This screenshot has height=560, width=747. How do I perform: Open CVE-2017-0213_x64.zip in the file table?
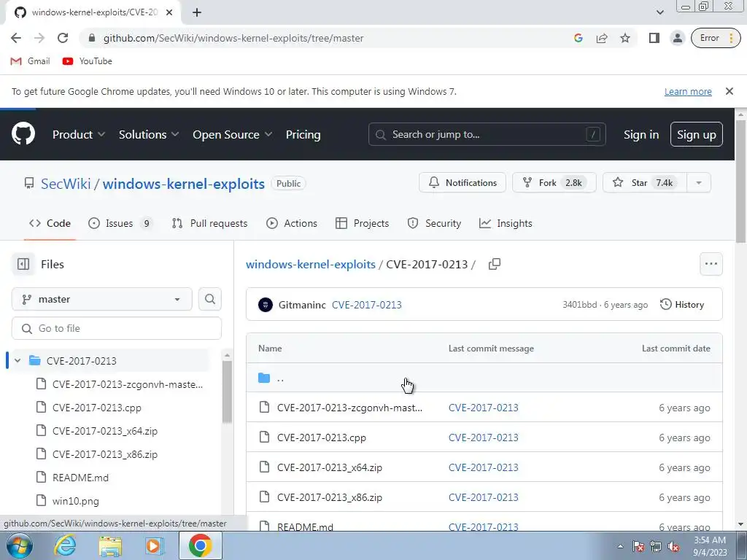(x=330, y=467)
